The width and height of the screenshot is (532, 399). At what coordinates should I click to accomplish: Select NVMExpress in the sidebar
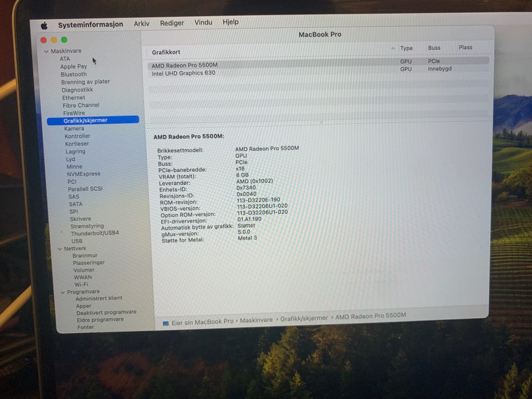84,173
